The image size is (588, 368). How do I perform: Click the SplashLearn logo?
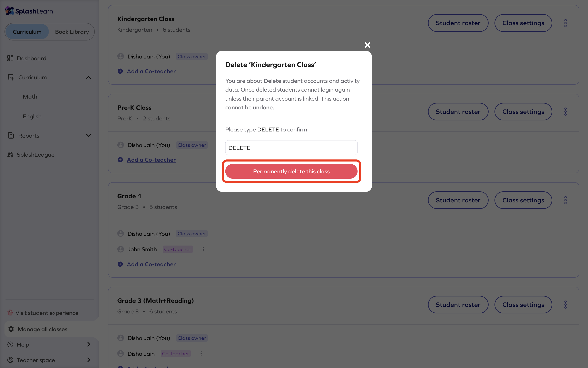pos(29,11)
